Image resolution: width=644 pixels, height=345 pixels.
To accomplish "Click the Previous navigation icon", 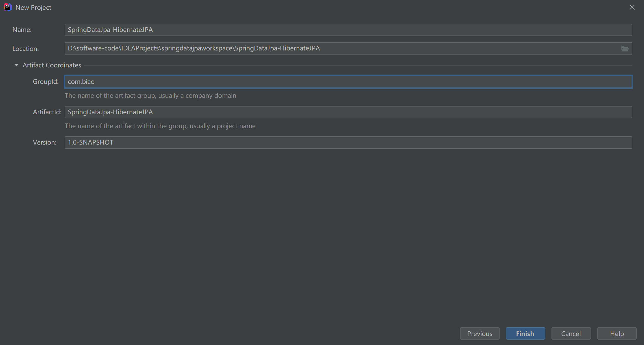I will pyautogui.click(x=480, y=333).
